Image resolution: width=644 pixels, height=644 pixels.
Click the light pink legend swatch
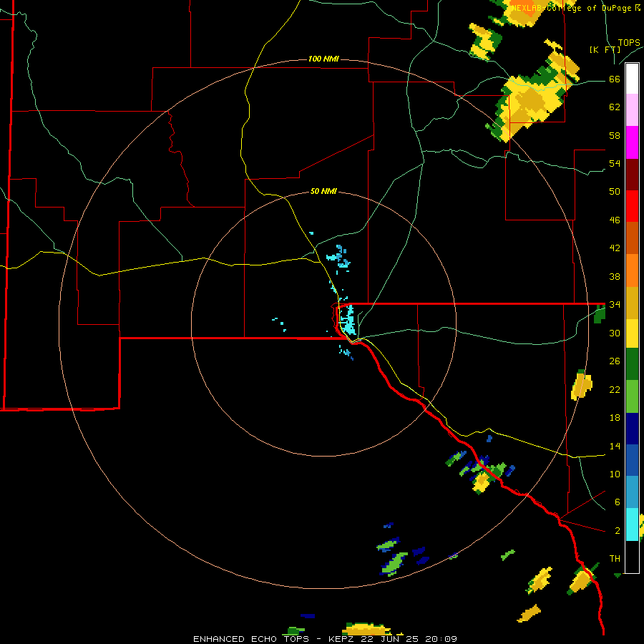[632, 109]
